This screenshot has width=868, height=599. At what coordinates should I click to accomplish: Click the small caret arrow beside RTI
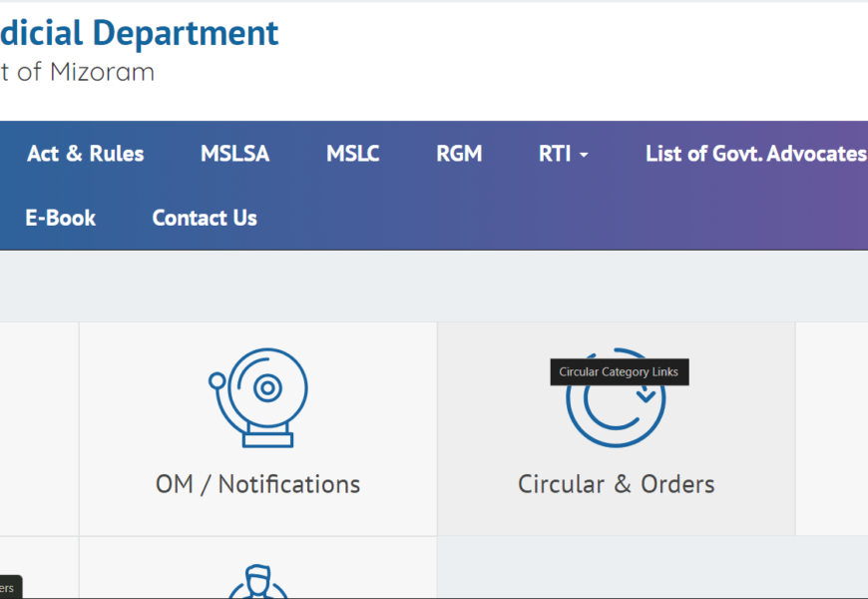pos(584,155)
